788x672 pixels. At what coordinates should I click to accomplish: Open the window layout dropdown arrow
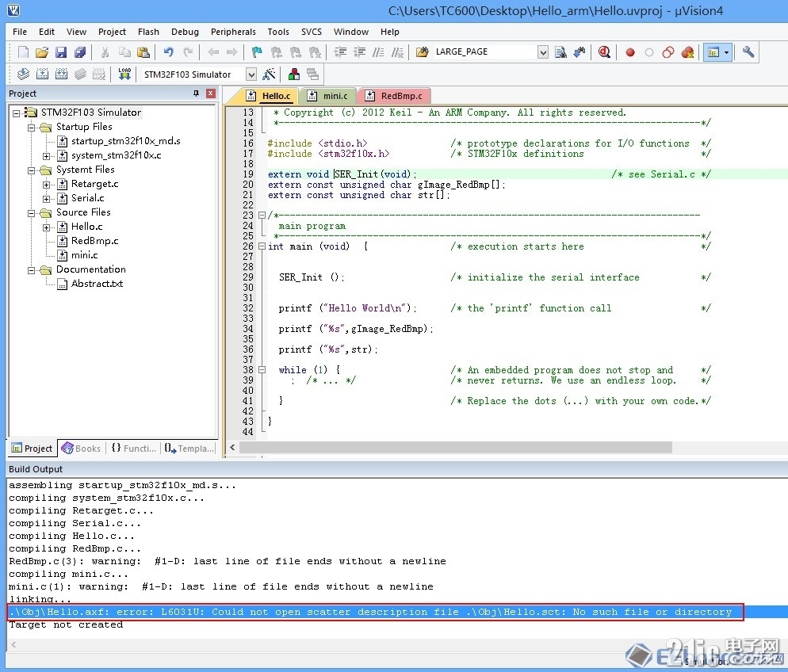click(x=726, y=52)
